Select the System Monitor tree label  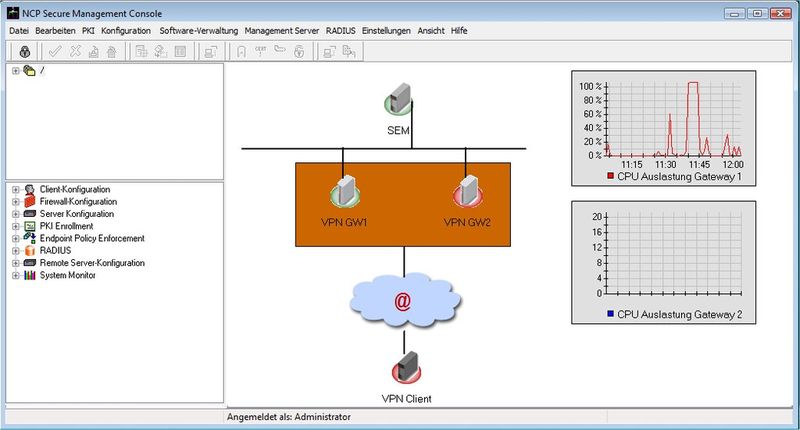tap(68, 275)
